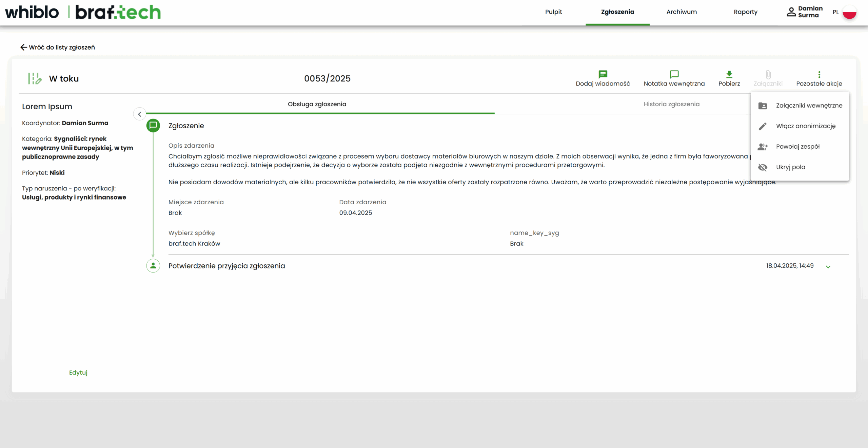Click the Pobierz download icon
The height and width of the screenshot is (448, 868).
pyautogui.click(x=729, y=74)
